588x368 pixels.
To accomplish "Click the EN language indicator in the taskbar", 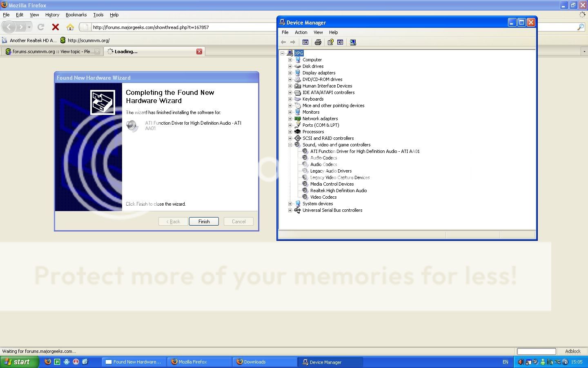I will click(x=506, y=362).
